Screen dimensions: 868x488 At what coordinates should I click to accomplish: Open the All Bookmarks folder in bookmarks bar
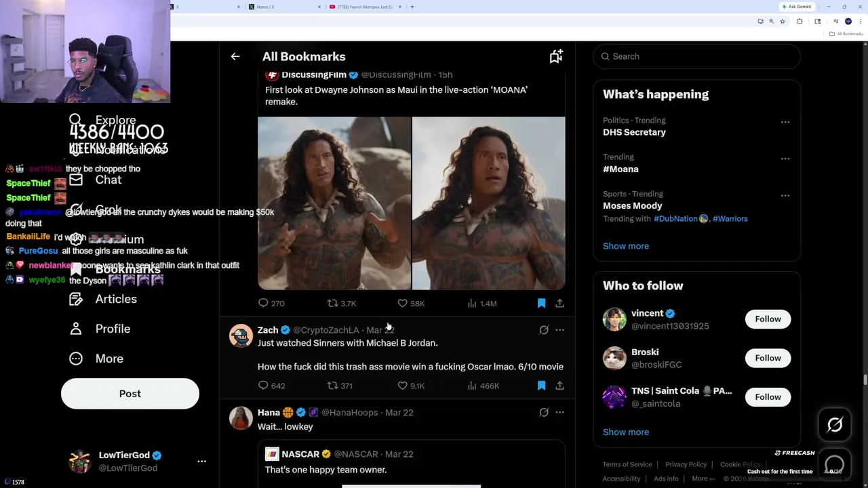pos(847,34)
